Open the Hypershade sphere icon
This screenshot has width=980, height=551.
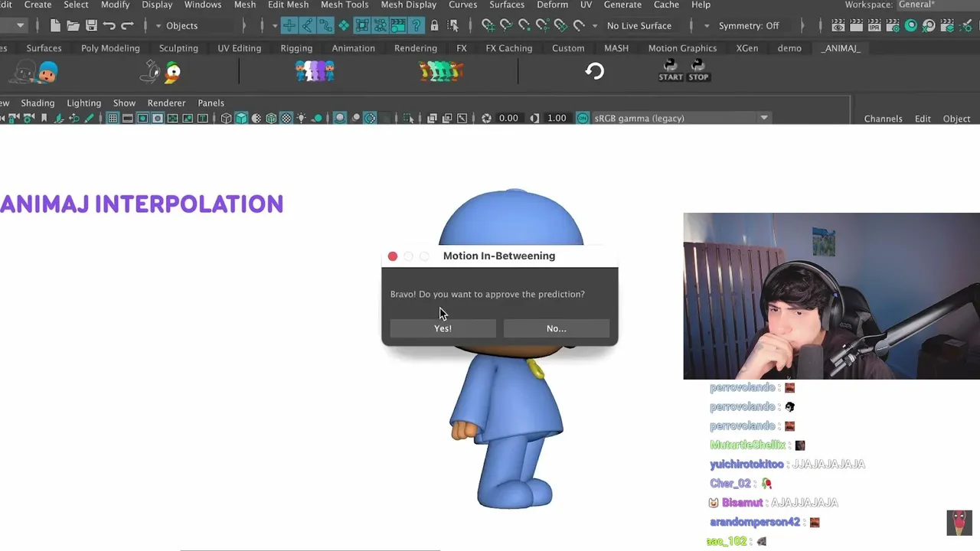point(910,25)
